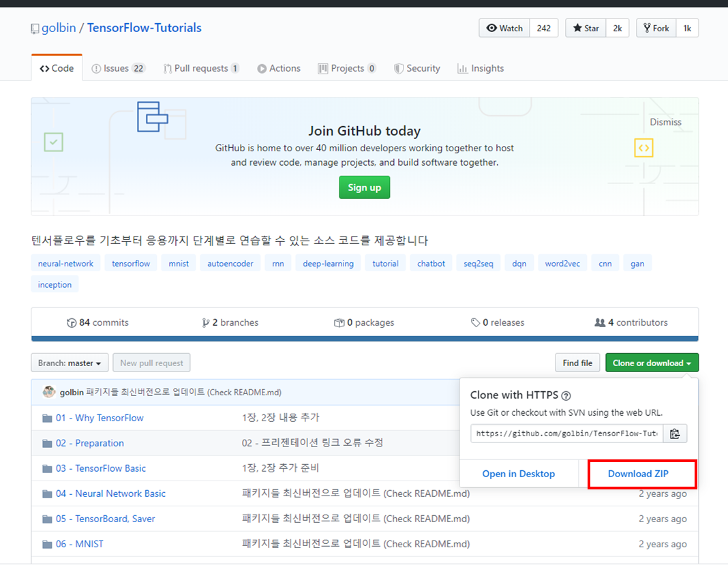Click Open in Desktop
Image resolution: width=728 pixels, height=578 pixels.
(x=519, y=474)
